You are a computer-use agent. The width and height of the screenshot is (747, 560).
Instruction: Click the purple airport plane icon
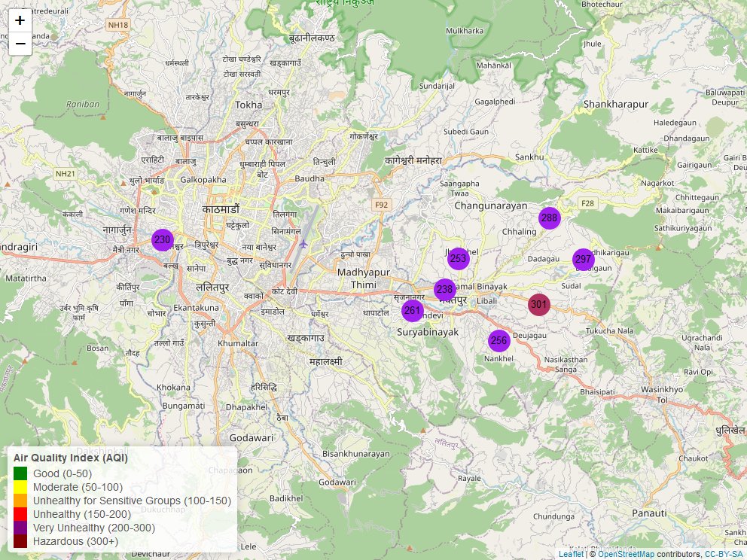[x=303, y=245]
